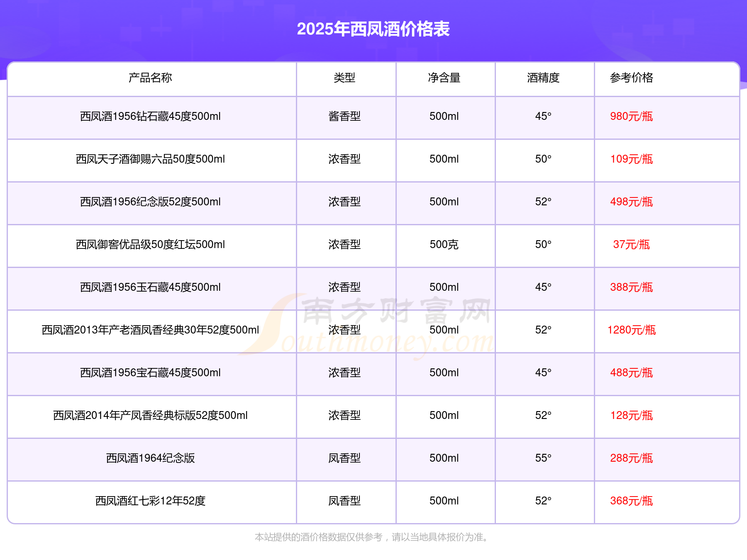Click 浓香型 in the 玉石藏 row
Screen dimensions: 747x560
tap(344, 287)
